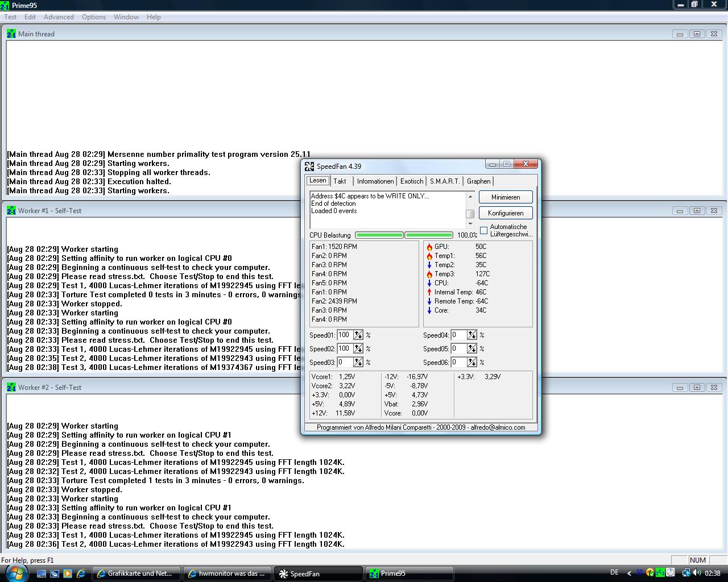Enable Automatische Lüftergeschwindigkeit checkbox
728x582 pixels.
484,230
